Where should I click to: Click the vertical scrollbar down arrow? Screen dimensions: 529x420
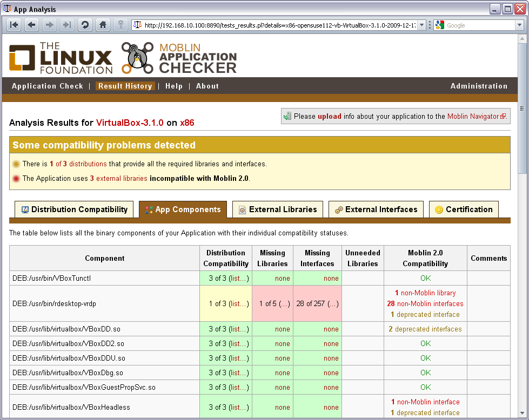pyautogui.click(x=522, y=413)
